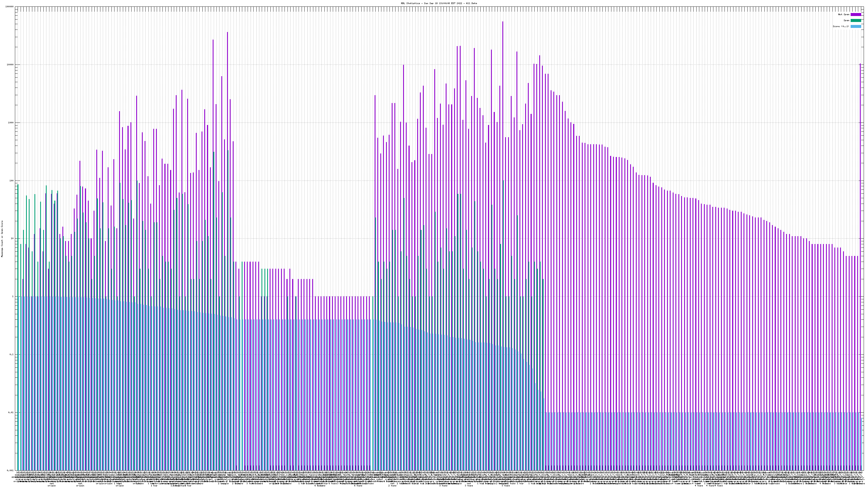The image size is (868, 488).
Task: Click the 'Message Count or Spam Score' axis label
Action: [2, 239]
